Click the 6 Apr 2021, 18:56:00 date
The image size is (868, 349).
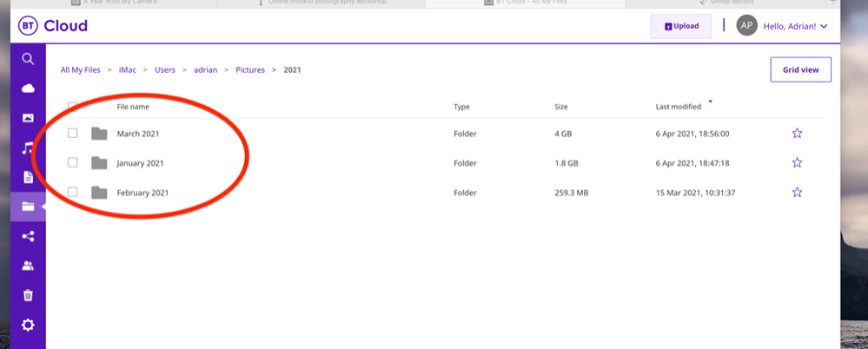click(692, 134)
